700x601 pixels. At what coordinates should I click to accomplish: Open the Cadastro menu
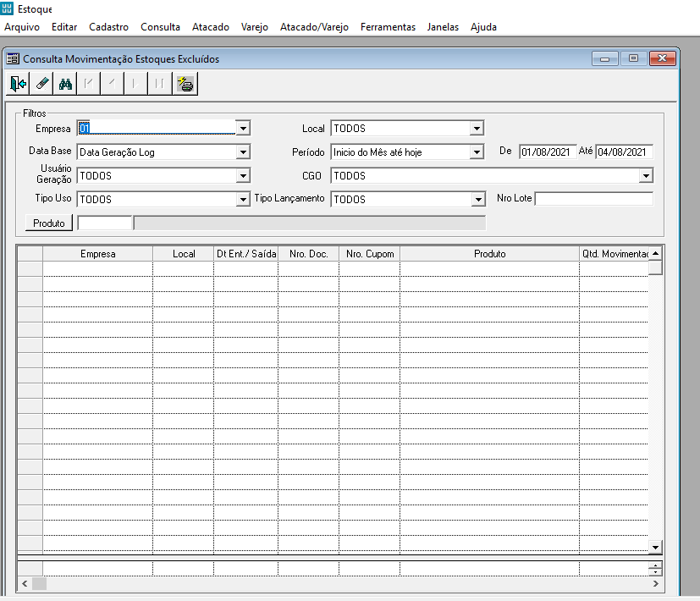[x=108, y=27]
